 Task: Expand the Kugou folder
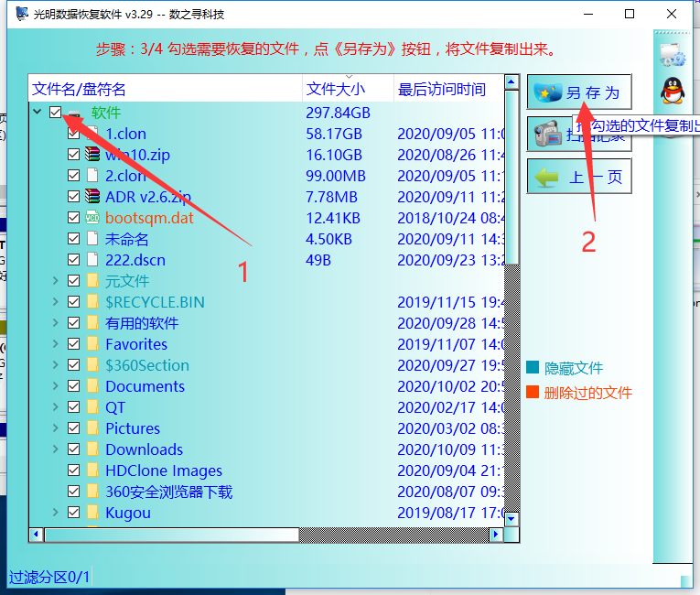click(55, 512)
